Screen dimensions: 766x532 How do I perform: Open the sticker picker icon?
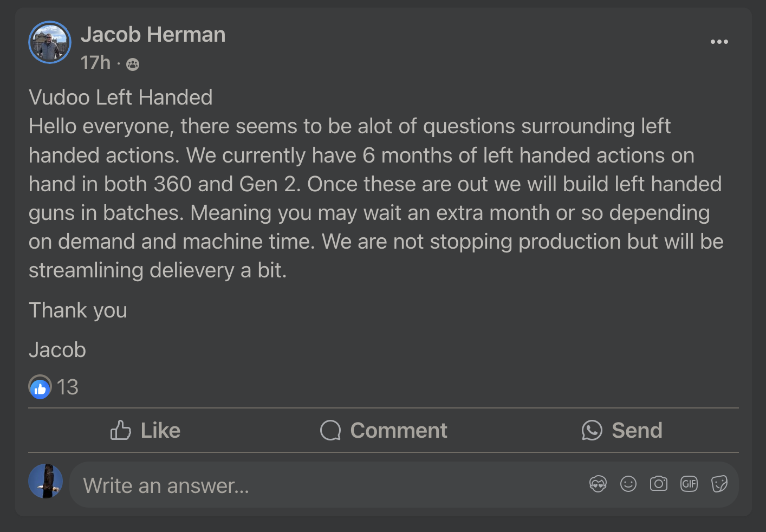click(719, 484)
